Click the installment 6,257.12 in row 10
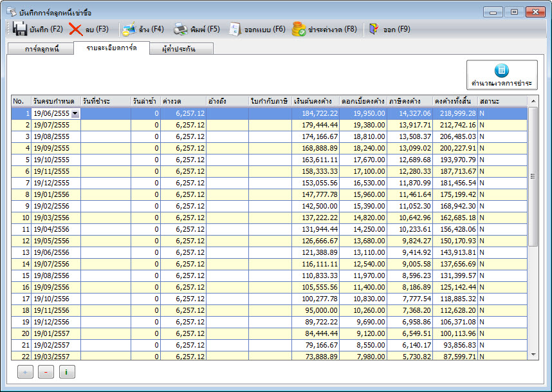 click(x=183, y=218)
